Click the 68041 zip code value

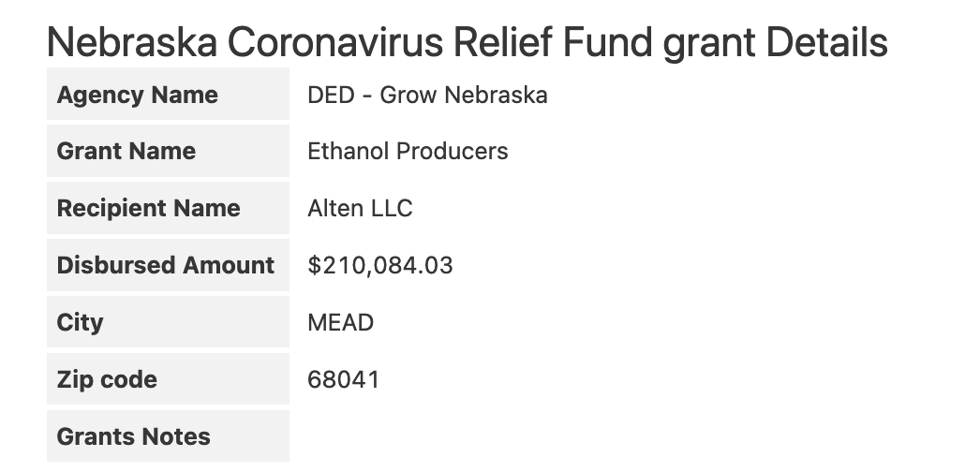(343, 379)
